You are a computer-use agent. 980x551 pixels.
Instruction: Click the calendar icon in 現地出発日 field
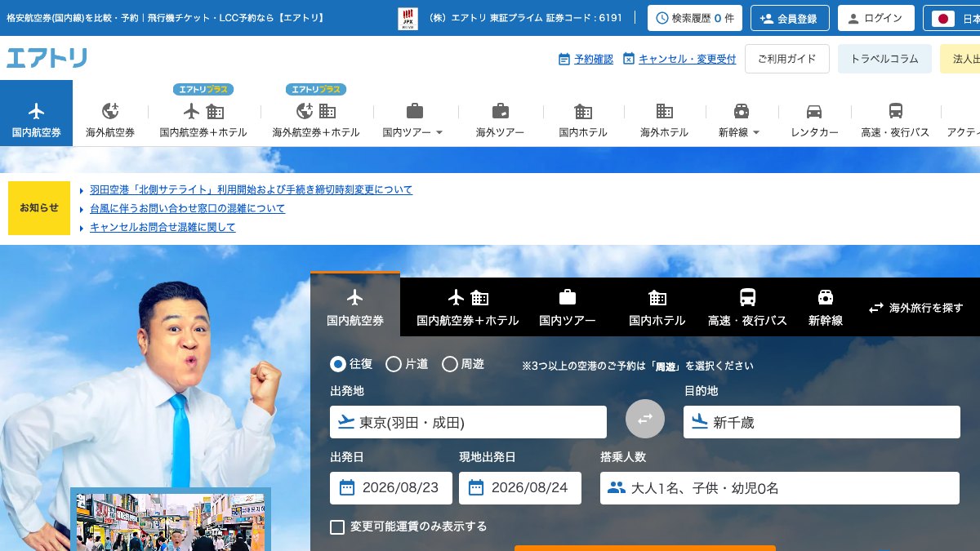click(x=476, y=488)
